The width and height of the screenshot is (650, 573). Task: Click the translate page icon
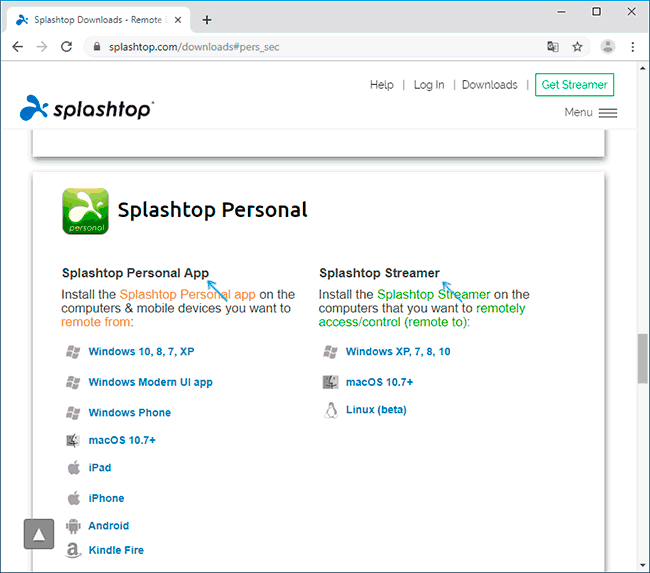point(553,46)
